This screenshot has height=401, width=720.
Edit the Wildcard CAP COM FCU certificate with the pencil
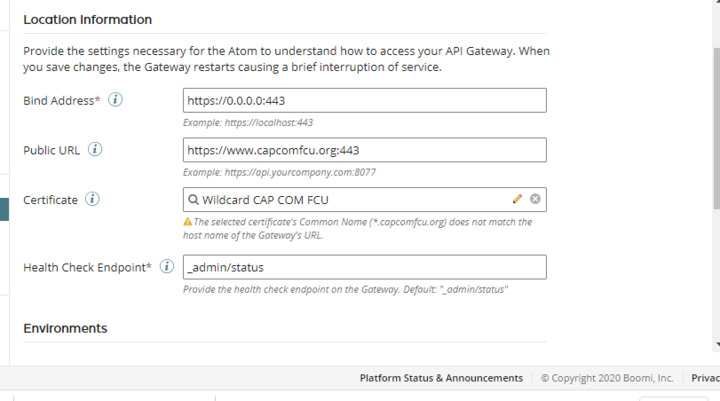pyautogui.click(x=517, y=199)
